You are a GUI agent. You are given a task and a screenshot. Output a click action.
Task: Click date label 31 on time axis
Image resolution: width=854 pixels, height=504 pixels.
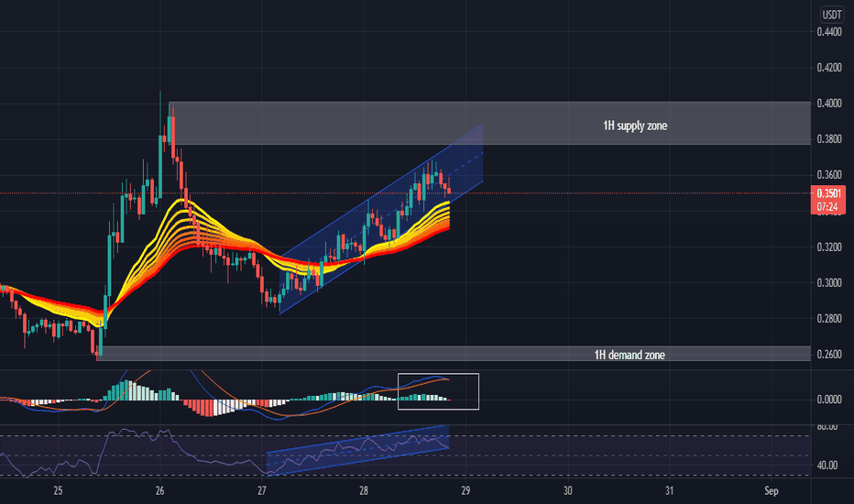(x=670, y=491)
